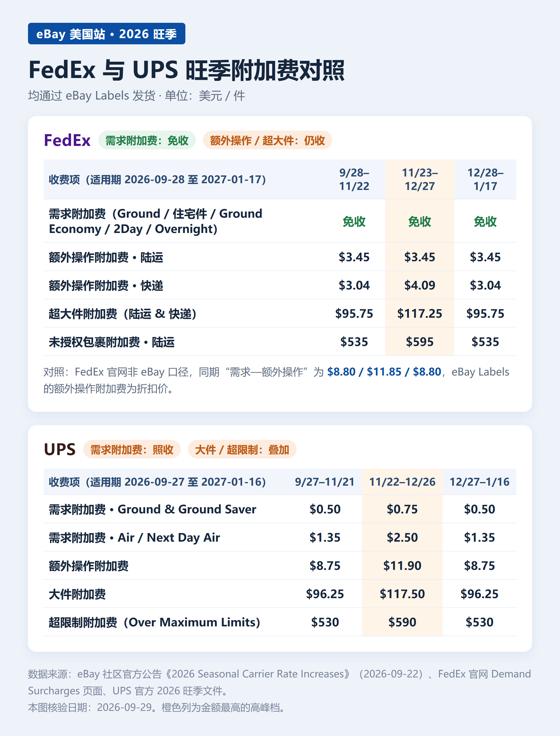The width and height of the screenshot is (560, 736).
Task: Click $8.75 under 9/27–11/21
Action: click(325, 566)
